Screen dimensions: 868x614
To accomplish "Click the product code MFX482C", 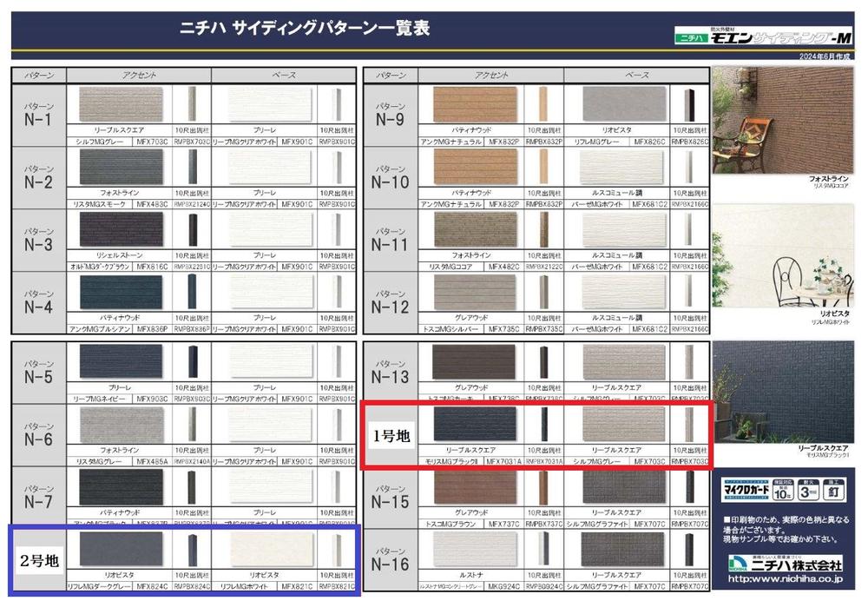I will point(503,267).
